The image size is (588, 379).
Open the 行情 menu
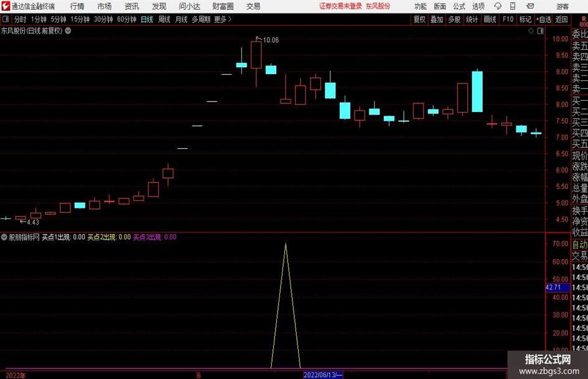pyautogui.click(x=77, y=6)
